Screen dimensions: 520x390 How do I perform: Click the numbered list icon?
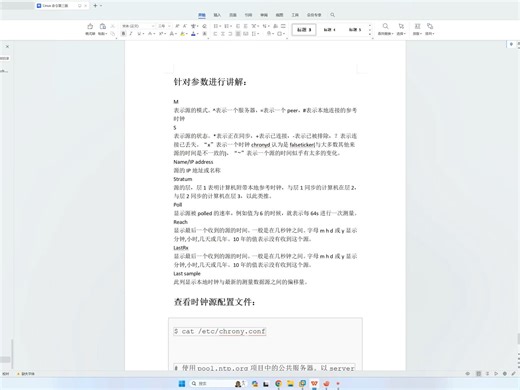pos(226,26)
